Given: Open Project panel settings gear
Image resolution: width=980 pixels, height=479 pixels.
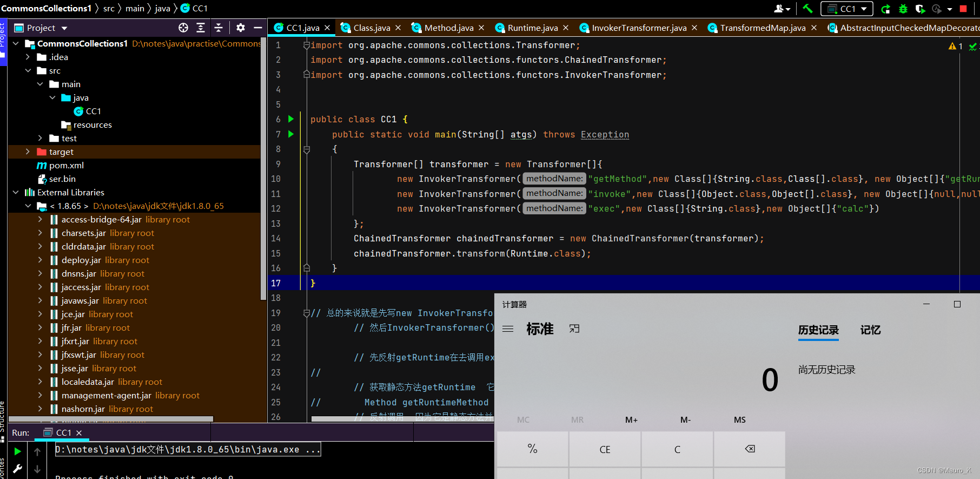Looking at the screenshot, I should tap(241, 28).
